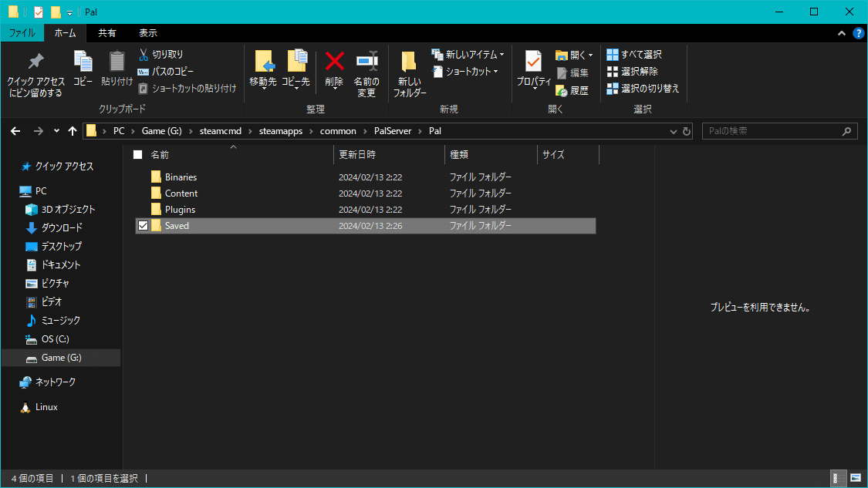Uncheck the Saved folder checkbox
This screenshot has height=488, width=868.
click(143, 226)
